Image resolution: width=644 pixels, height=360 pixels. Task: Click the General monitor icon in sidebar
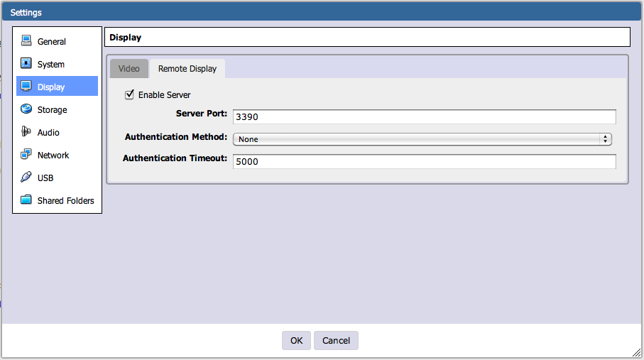(x=26, y=41)
